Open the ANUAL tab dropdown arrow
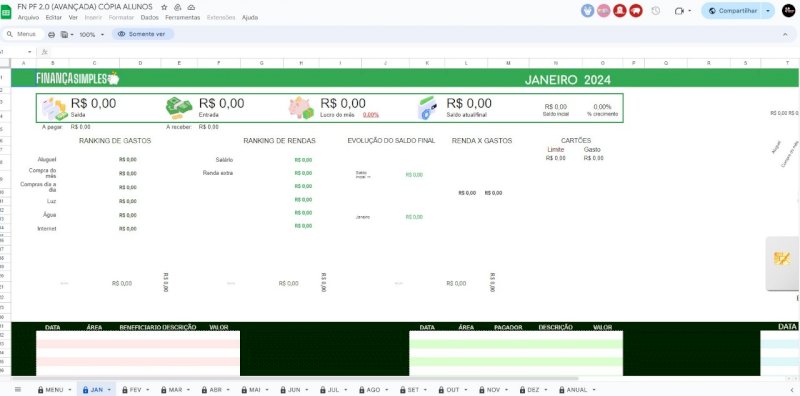 [594, 390]
